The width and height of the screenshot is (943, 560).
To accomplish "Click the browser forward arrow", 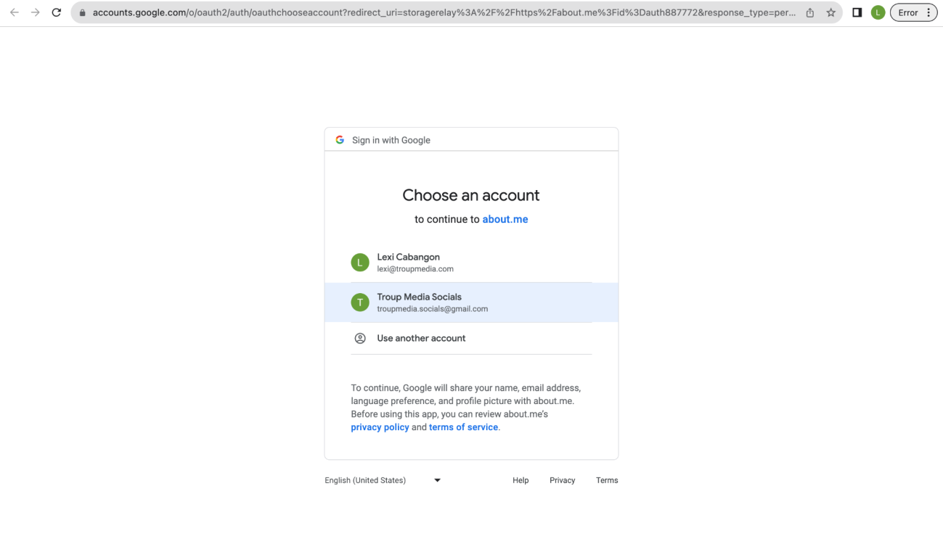I will click(x=36, y=12).
